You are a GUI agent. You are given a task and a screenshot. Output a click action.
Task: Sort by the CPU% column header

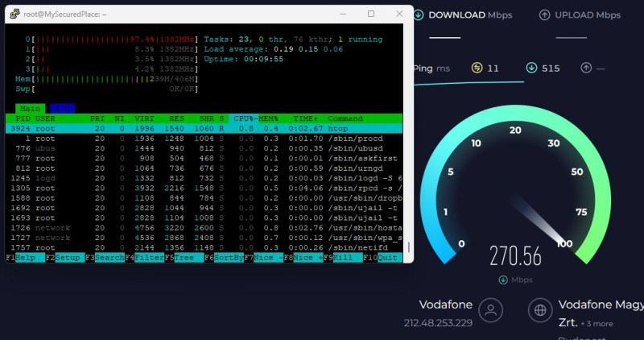click(244, 118)
